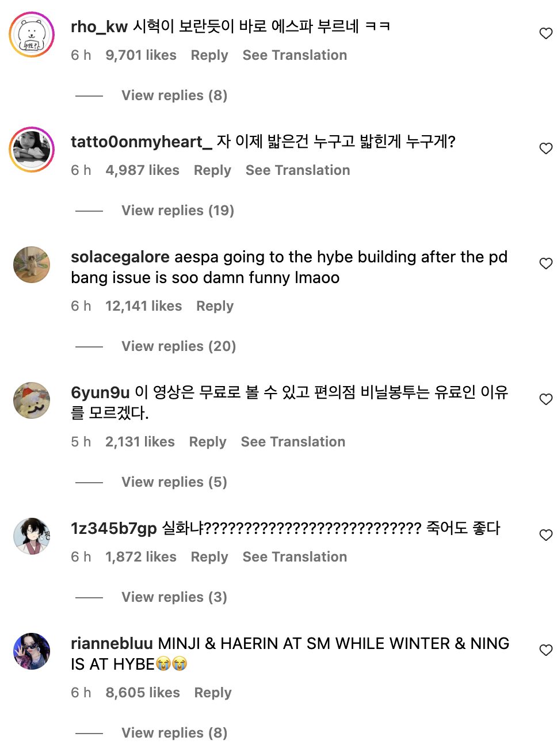Like the 1z345b7gp comment
This screenshot has height=756, width=557.
[545, 536]
